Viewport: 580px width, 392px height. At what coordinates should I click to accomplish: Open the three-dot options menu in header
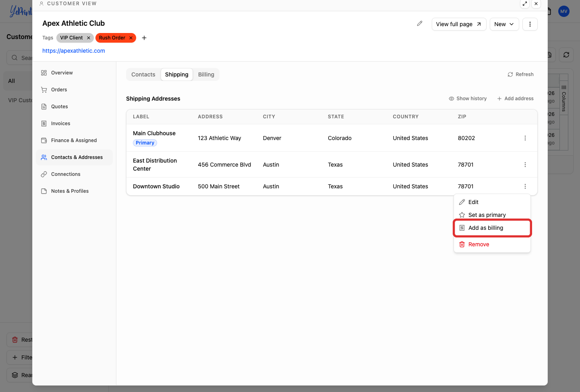(x=530, y=24)
